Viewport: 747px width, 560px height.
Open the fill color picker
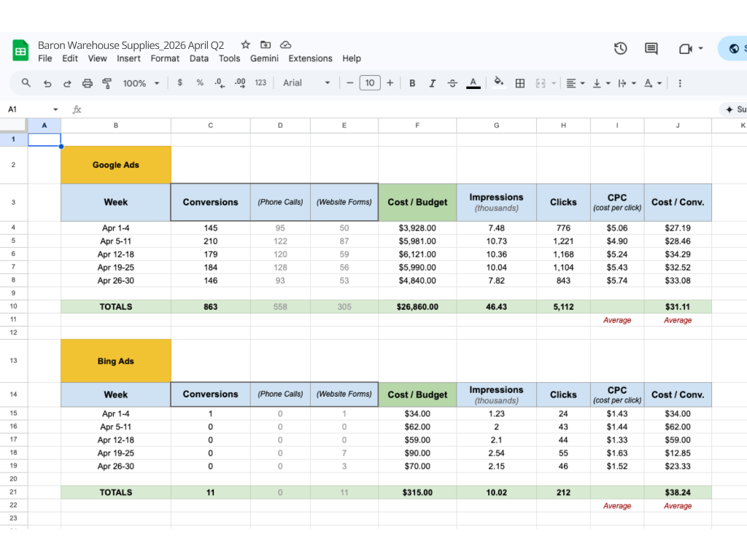coord(498,83)
